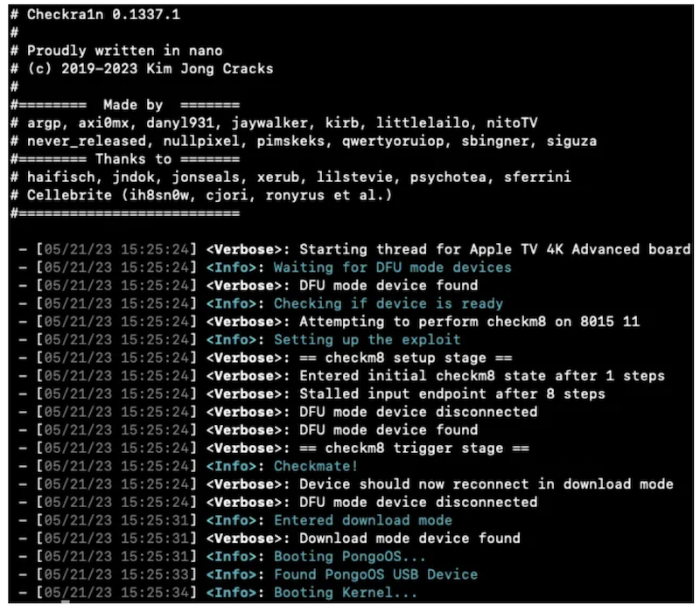Click the "Thanks to" section header
The height and width of the screenshot is (612, 700).
[x=133, y=159]
